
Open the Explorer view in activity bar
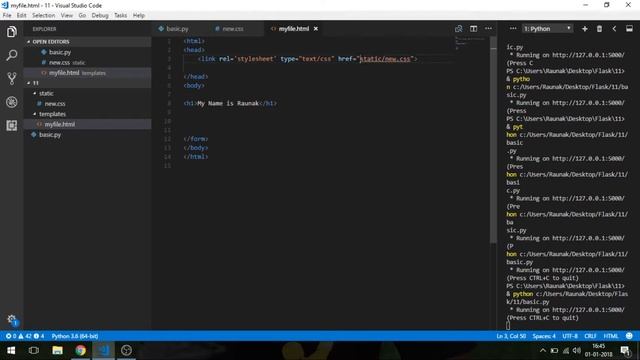(11, 32)
